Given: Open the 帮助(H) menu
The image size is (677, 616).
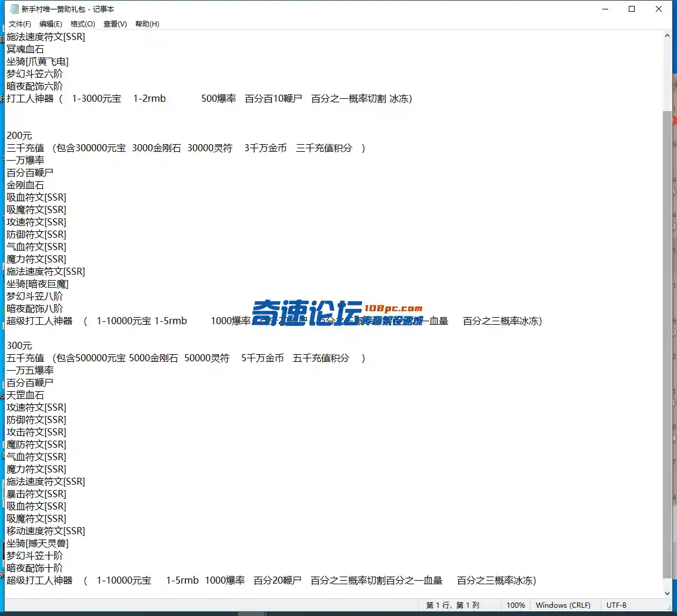Looking at the screenshot, I should 147,24.
